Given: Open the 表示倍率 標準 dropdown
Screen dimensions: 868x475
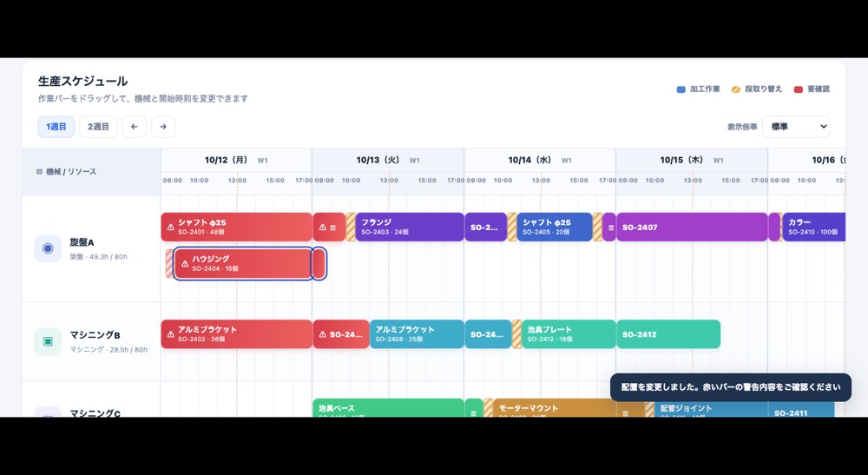Looking at the screenshot, I should coord(795,127).
